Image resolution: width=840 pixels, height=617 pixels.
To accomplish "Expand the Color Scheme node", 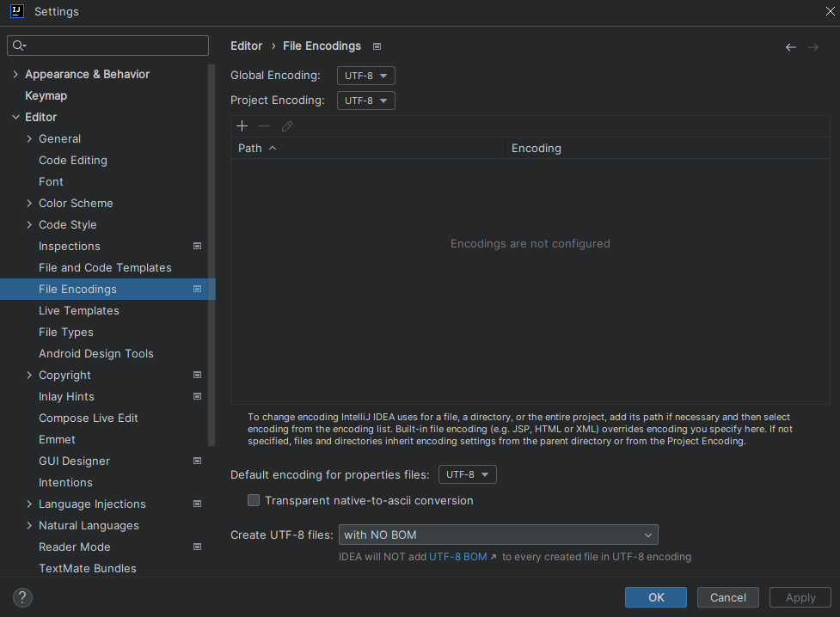I will (x=29, y=203).
